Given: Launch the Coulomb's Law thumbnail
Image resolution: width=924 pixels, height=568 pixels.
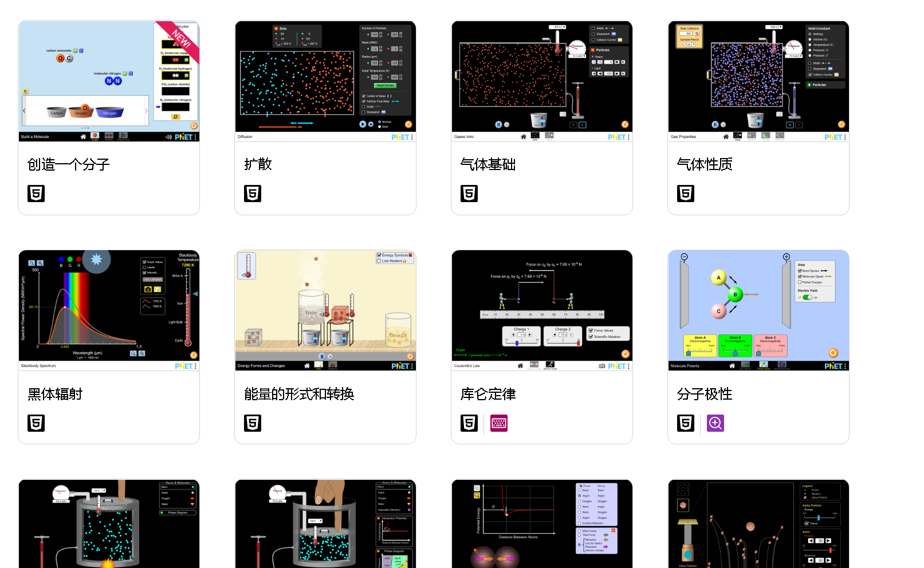Looking at the screenshot, I should (x=542, y=310).
